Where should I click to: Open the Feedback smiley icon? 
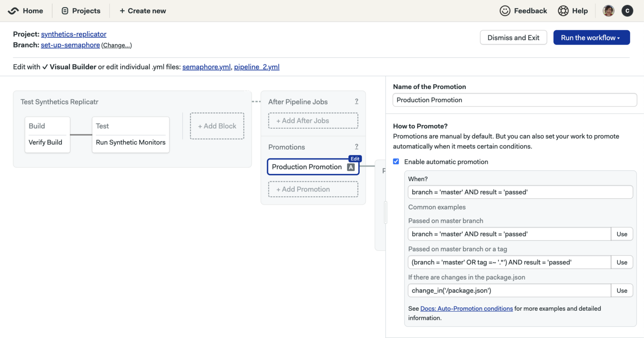point(505,10)
